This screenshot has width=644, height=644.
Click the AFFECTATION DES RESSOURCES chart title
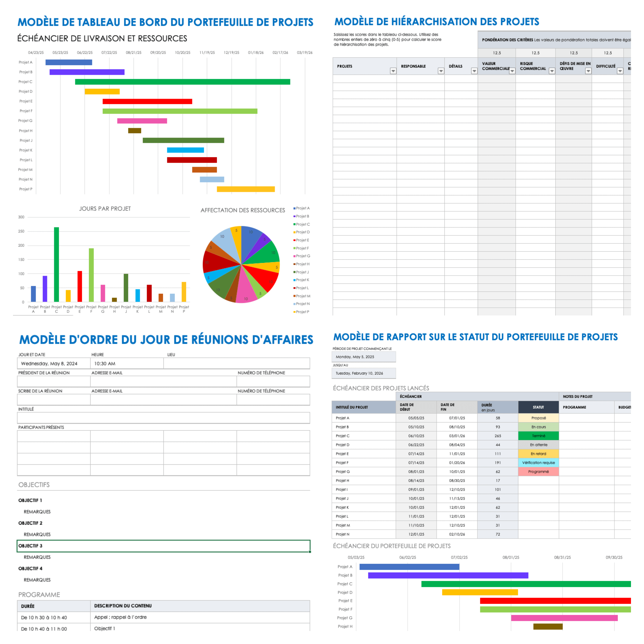click(243, 210)
